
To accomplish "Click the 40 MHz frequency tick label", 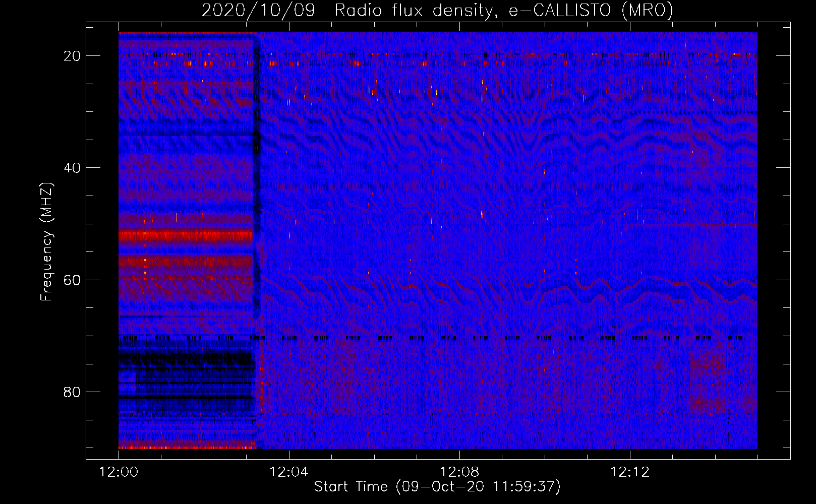I will pos(72,168).
